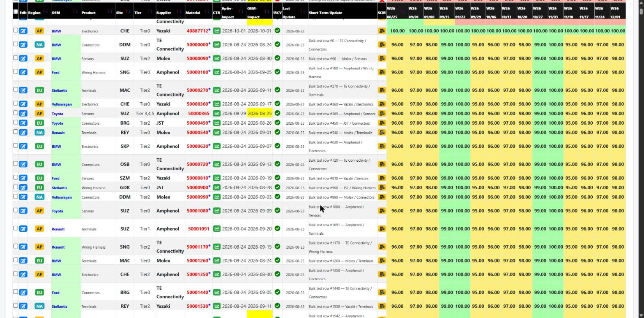The height and width of the screenshot is (318, 644).
Task: View CTB chart for material 50000450
Action: pos(216,123)
